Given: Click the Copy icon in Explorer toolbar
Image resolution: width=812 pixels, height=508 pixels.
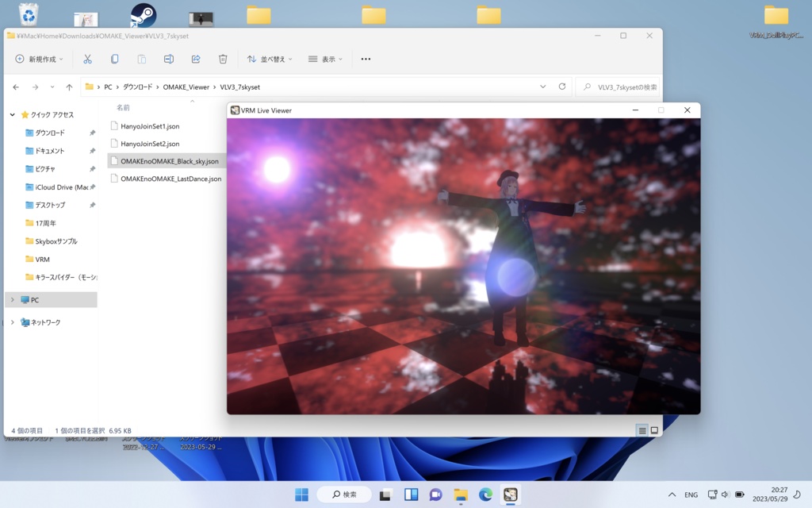Looking at the screenshot, I should 114,59.
